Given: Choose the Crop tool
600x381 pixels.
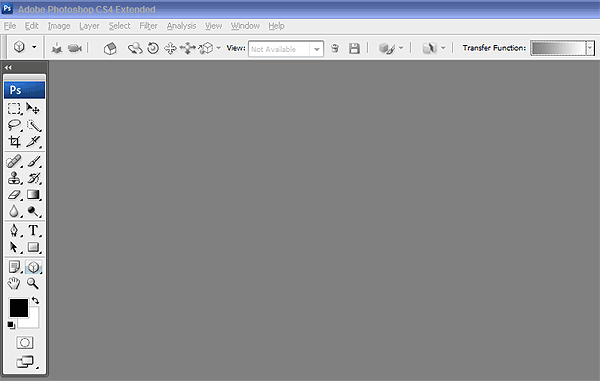Looking at the screenshot, I should [x=14, y=142].
